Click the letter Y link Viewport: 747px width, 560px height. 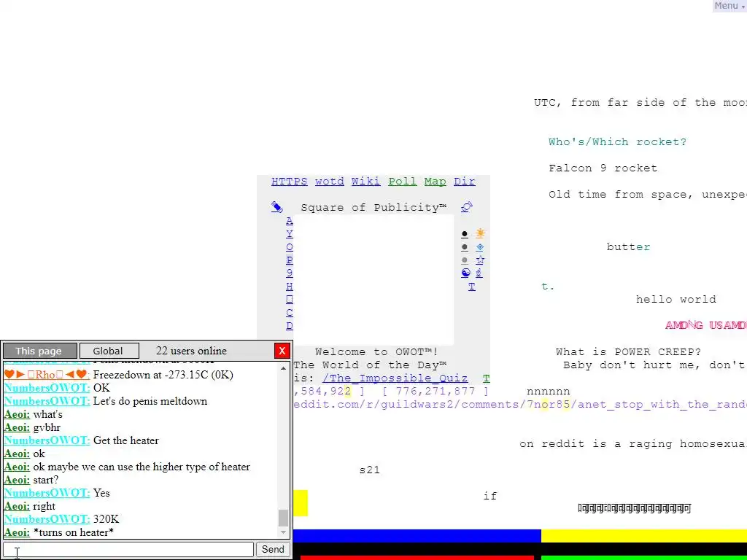point(289,234)
